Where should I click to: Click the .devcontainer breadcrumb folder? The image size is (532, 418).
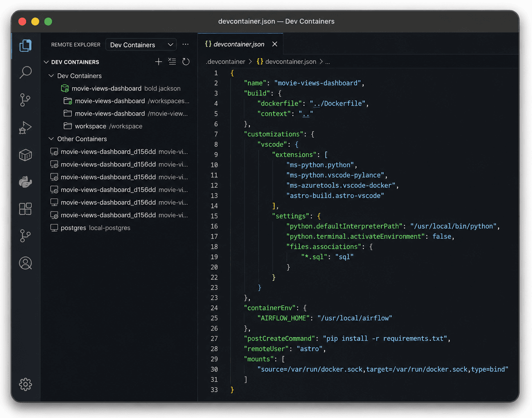tap(225, 62)
